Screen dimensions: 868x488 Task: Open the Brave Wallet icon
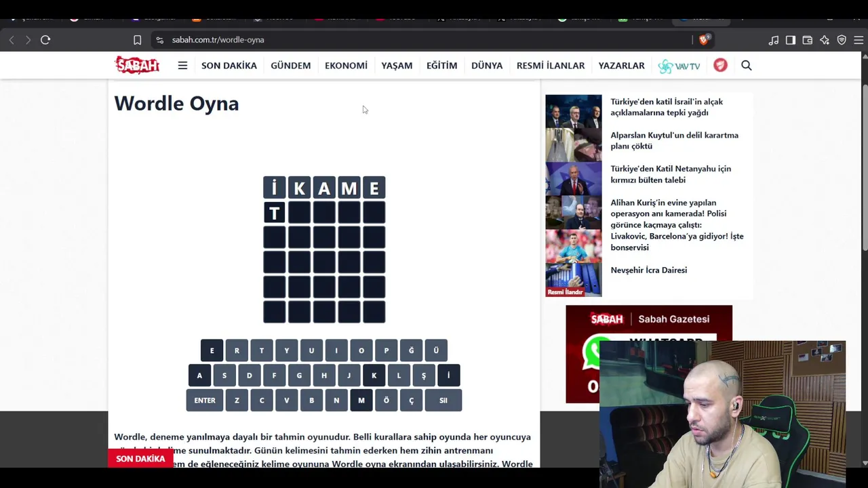point(808,40)
